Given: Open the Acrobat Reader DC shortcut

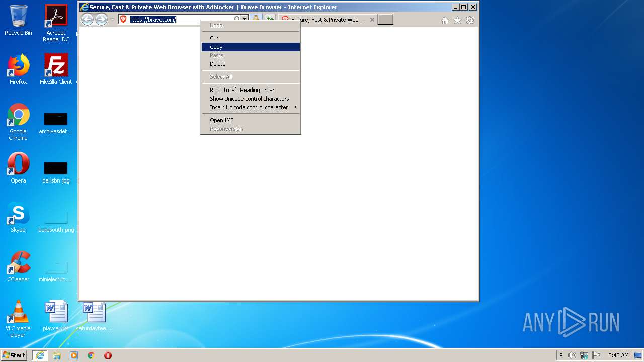Looking at the screenshot, I should 56,23.
